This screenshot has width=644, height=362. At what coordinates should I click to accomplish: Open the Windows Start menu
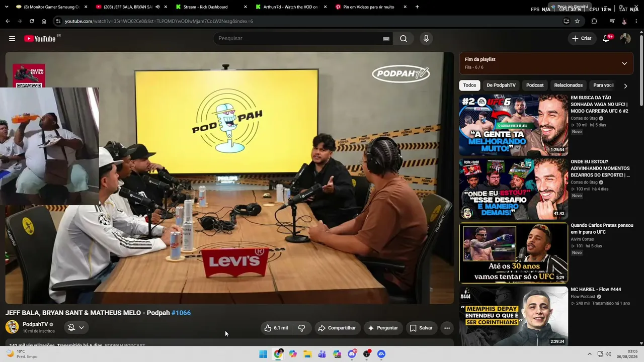pyautogui.click(x=263, y=354)
